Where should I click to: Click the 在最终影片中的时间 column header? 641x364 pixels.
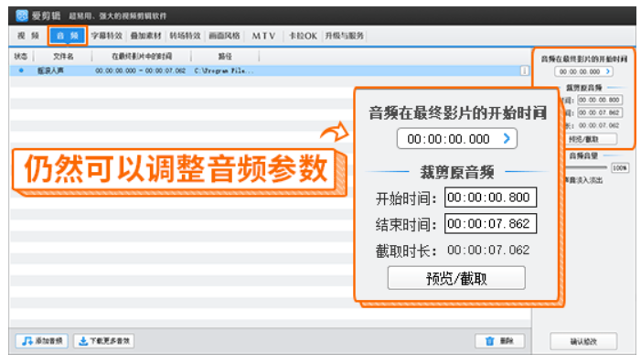click(x=142, y=57)
